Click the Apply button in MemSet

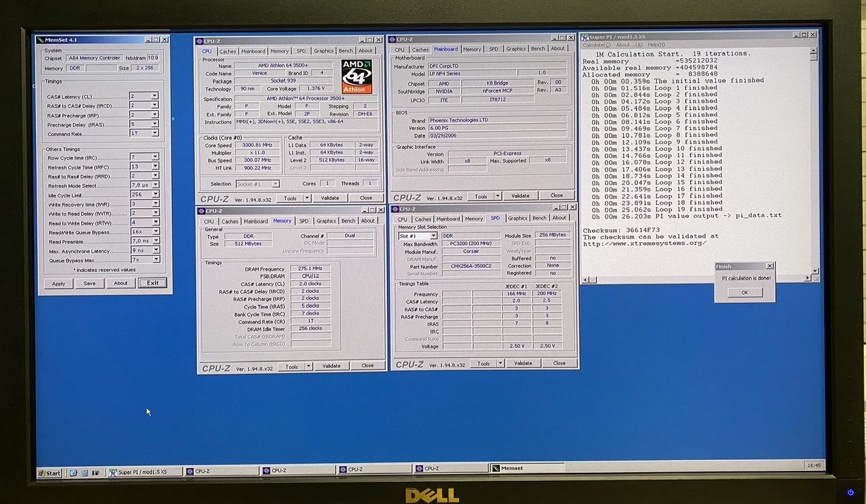(59, 283)
